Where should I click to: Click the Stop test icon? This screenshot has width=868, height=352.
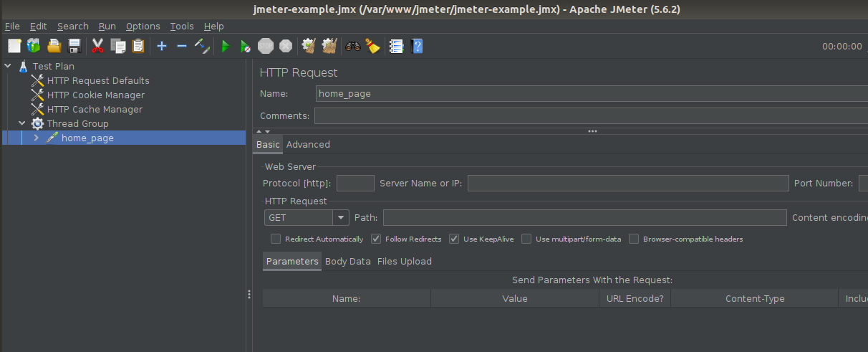click(x=266, y=46)
